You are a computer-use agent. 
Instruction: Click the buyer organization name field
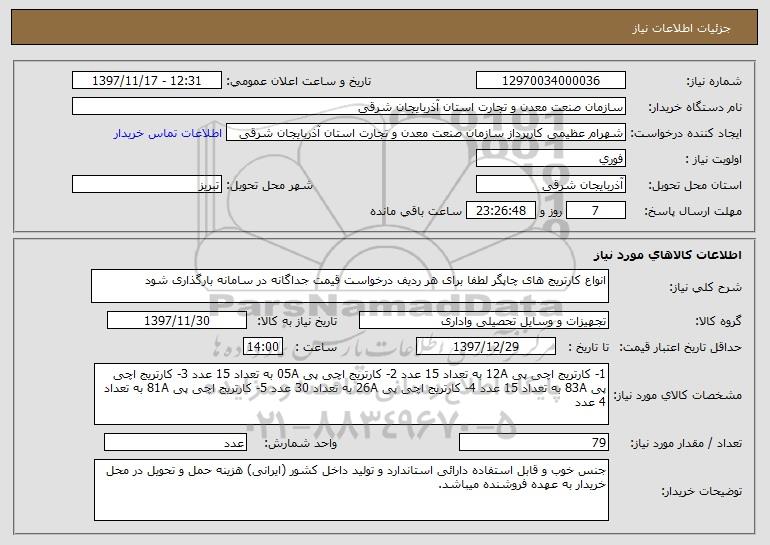point(349,107)
